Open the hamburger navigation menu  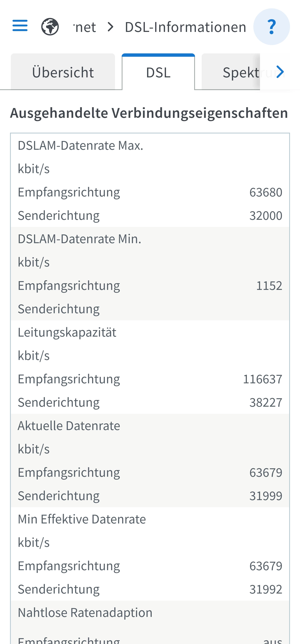20,26
